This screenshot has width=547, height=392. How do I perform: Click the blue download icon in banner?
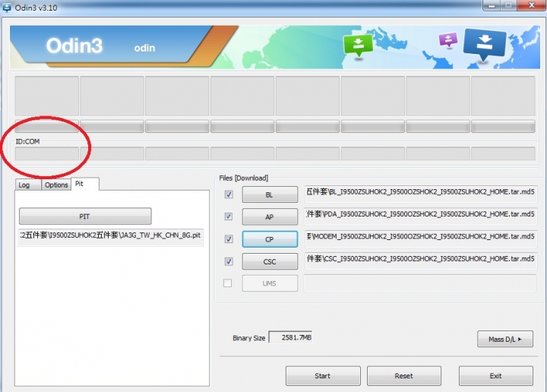point(485,44)
